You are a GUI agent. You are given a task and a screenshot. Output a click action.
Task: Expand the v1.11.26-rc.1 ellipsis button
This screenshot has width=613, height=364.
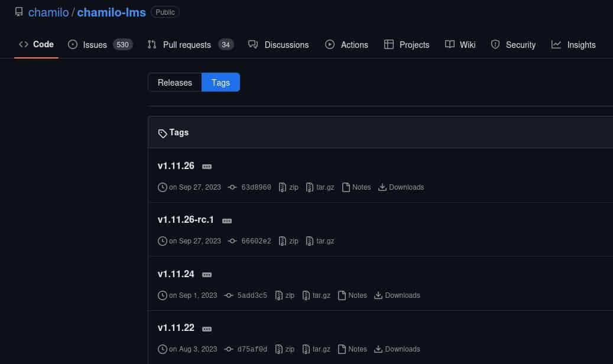tap(227, 221)
